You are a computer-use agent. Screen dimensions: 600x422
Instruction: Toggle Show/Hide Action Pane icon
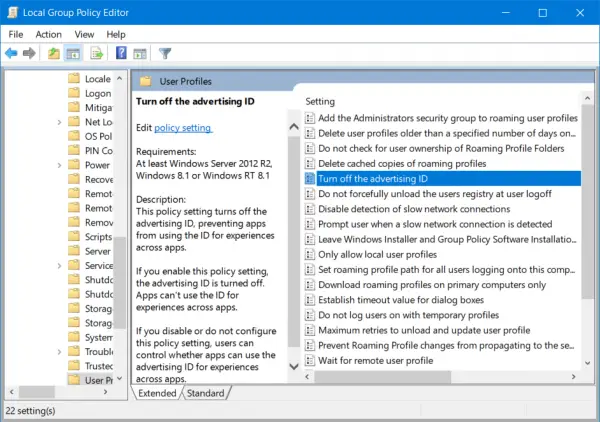pyautogui.click(x=140, y=53)
